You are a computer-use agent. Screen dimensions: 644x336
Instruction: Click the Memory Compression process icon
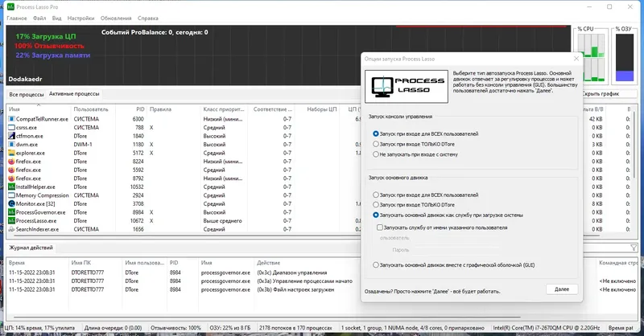pyautogui.click(x=11, y=195)
